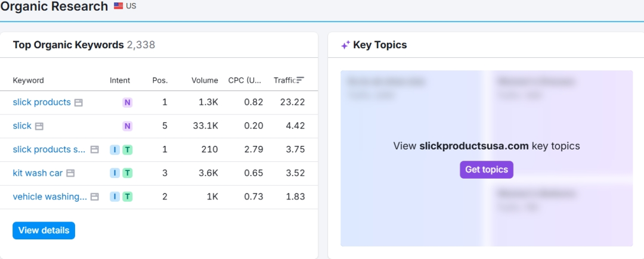Click N intent badge for slick products

(x=128, y=102)
